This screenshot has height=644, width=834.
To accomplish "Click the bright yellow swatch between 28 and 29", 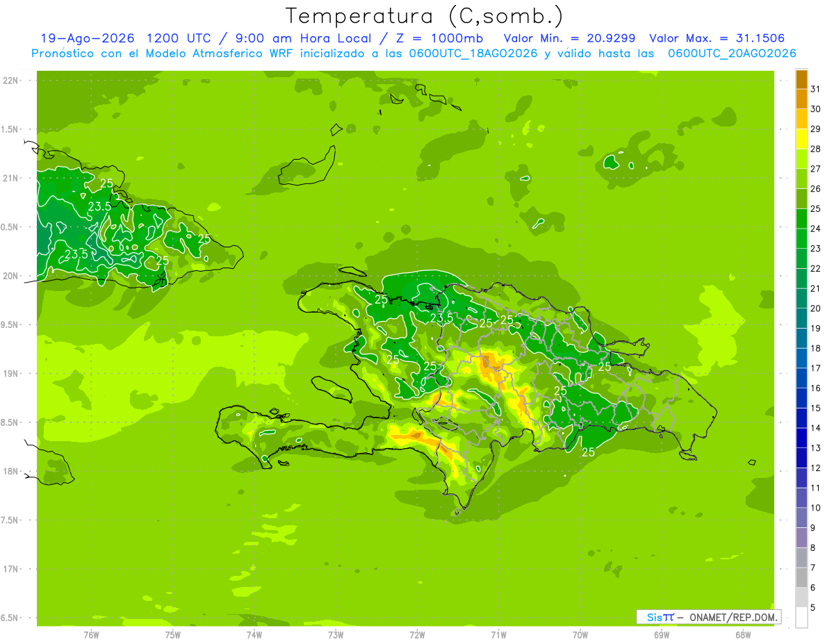I will click(801, 139).
